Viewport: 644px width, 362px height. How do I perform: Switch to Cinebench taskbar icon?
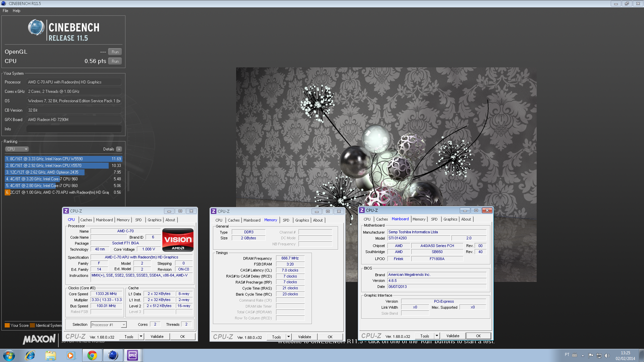click(113, 355)
